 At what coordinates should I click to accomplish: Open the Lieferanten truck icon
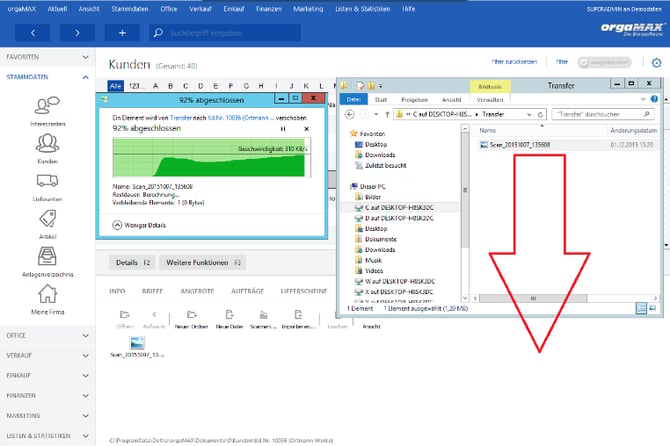(x=47, y=181)
